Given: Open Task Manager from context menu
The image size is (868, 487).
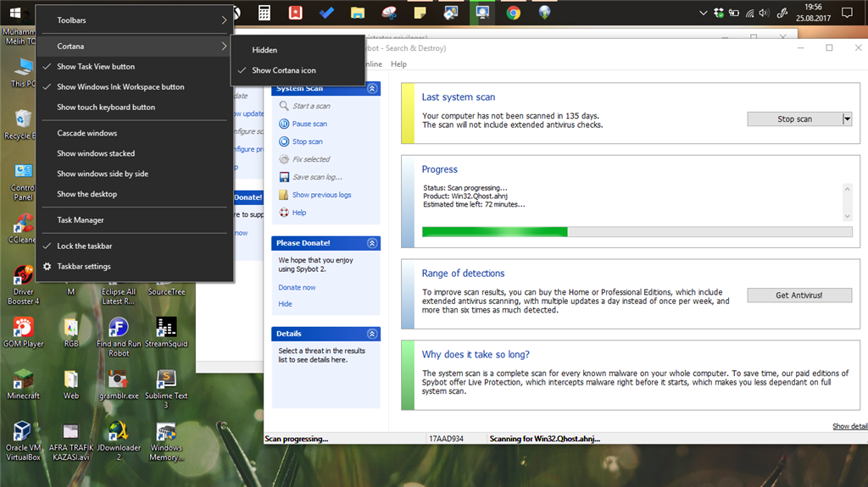Looking at the screenshot, I should point(135,219).
